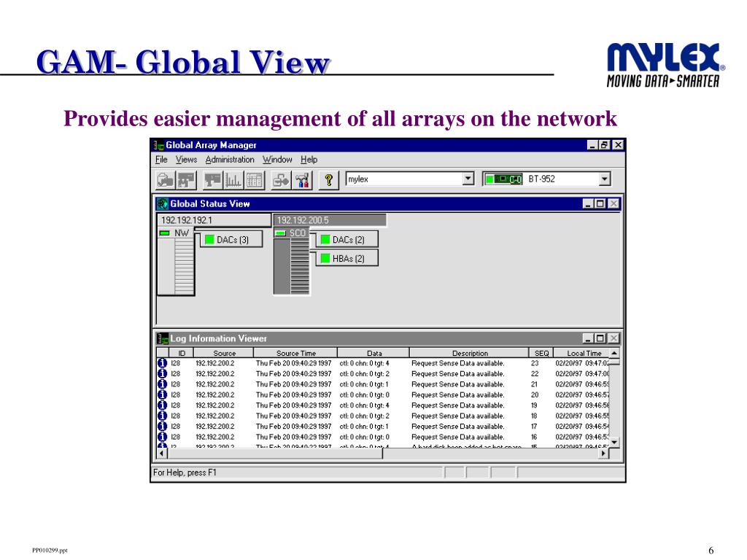Click the log viewer horizontal scroll right arrow
Viewport: 747px width, 560px height.
pyautogui.click(x=604, y=454)
